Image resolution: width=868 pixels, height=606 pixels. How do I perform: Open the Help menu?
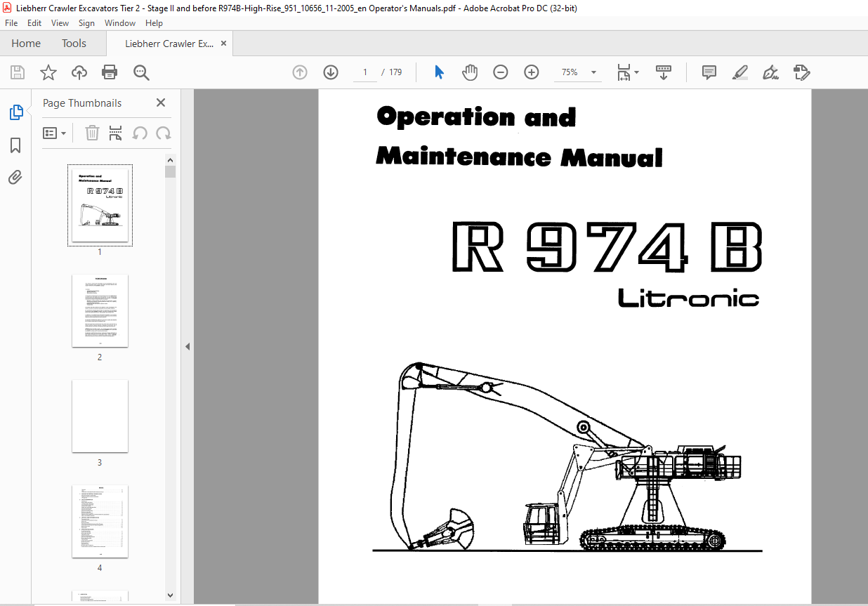154,23
